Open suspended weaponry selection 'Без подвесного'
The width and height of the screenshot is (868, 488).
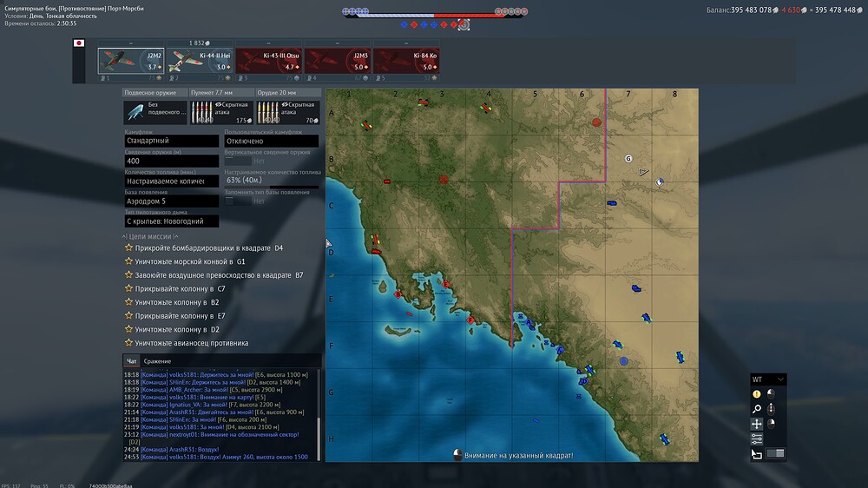155,112
